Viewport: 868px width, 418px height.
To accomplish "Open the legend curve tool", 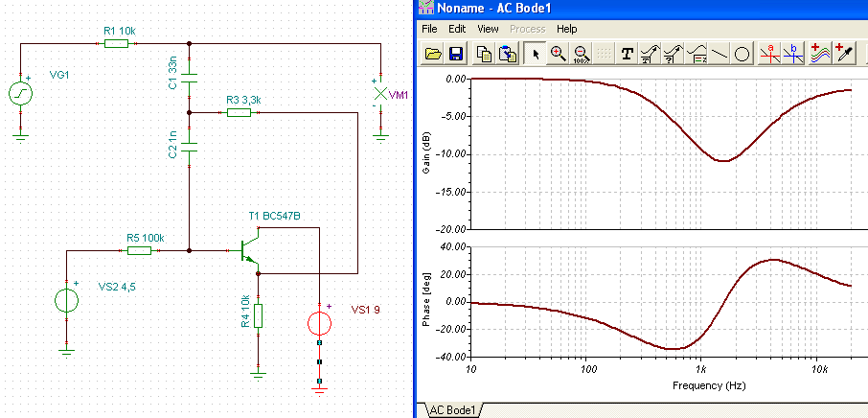I will [696, 53].
